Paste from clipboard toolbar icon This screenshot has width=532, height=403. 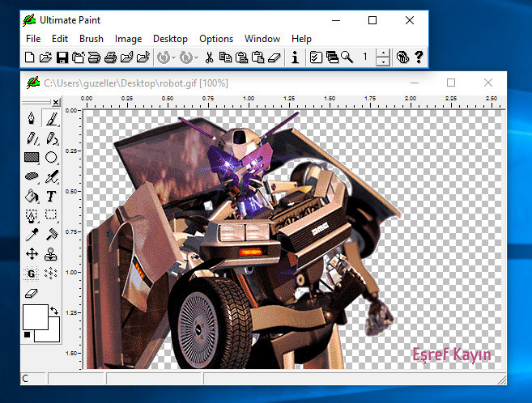[x=241, y=57]
